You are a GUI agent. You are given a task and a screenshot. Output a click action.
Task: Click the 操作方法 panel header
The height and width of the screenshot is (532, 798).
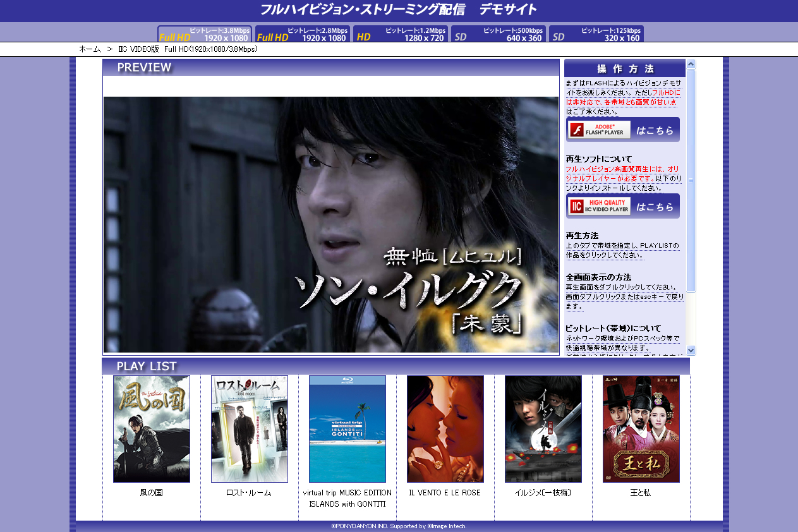pos(625,68)
